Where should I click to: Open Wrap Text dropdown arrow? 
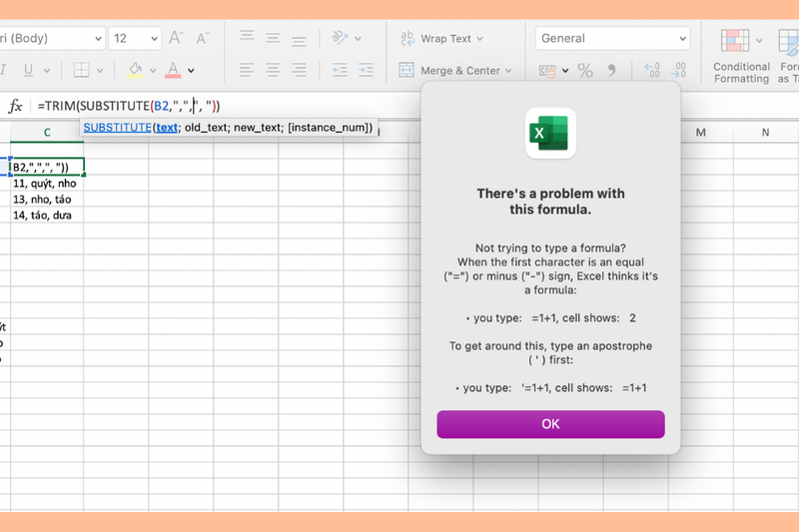[479, 39]
